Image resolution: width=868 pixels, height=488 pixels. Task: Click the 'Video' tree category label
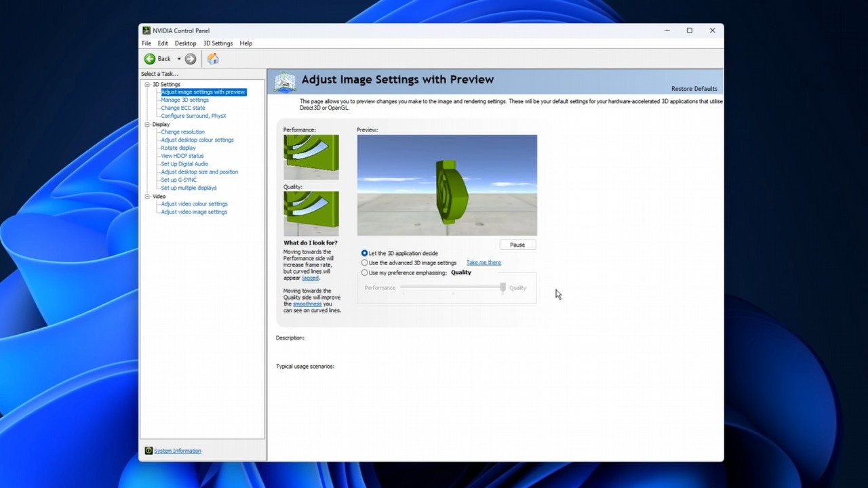pyautogui.click(x=159, y=197)
